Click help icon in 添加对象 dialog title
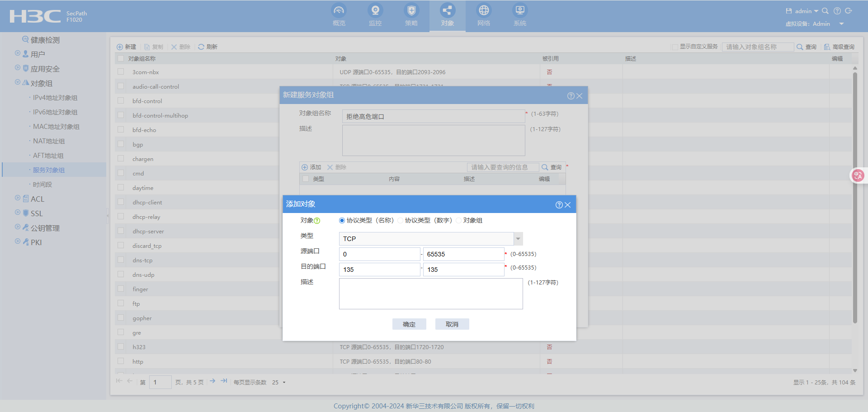868x412 pixels. click(559, 205)
